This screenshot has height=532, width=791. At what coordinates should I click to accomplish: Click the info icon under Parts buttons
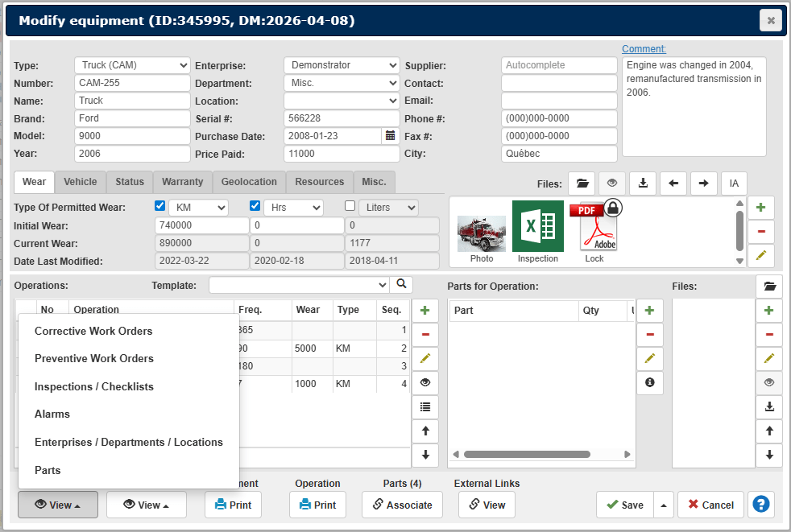650,383
